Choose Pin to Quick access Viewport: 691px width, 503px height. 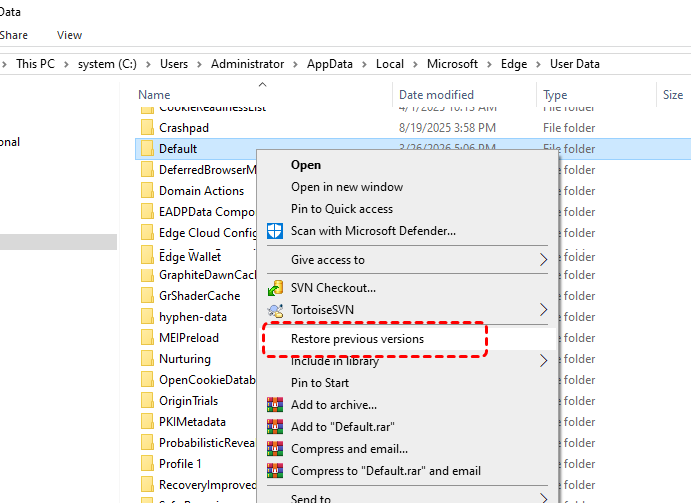(x=341, y=209)
